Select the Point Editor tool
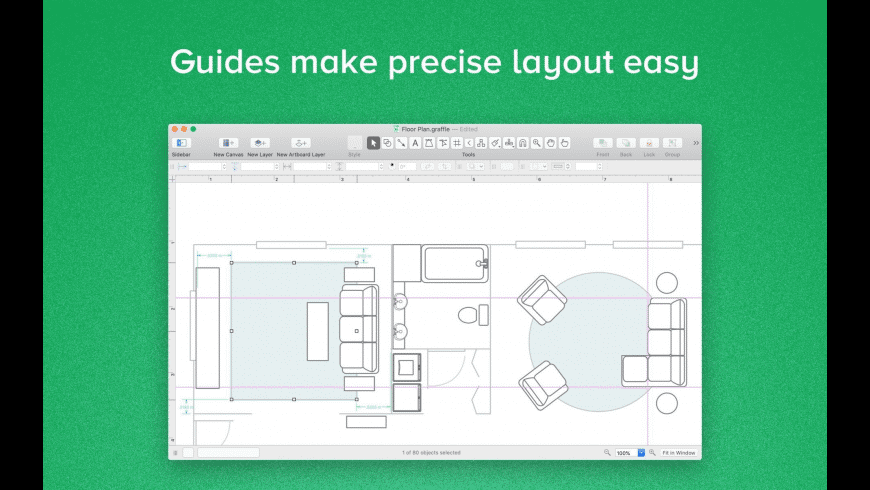Screen dimensions: 870x490 click(443, 143)
